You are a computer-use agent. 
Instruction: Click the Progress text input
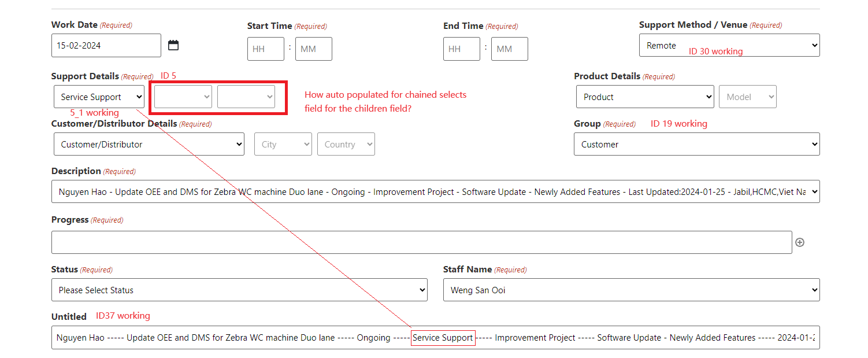click(x=422, y=242)
